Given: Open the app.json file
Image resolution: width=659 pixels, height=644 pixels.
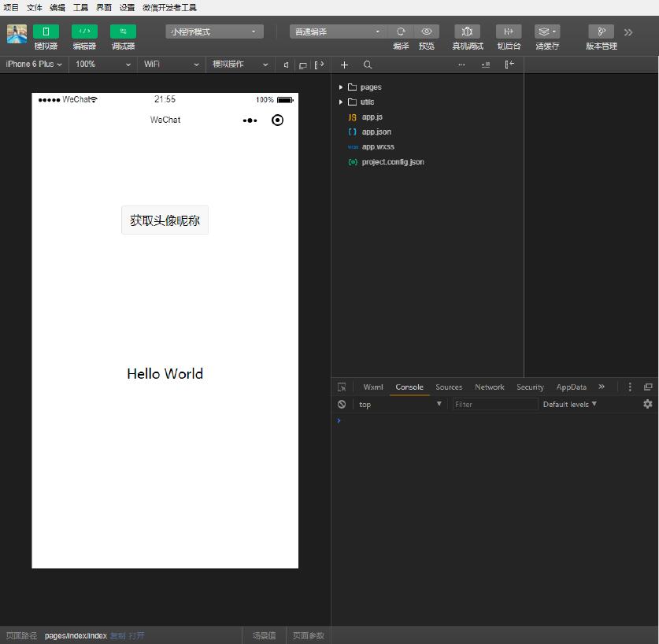Looking at the screenshot, I should [376, 131].
